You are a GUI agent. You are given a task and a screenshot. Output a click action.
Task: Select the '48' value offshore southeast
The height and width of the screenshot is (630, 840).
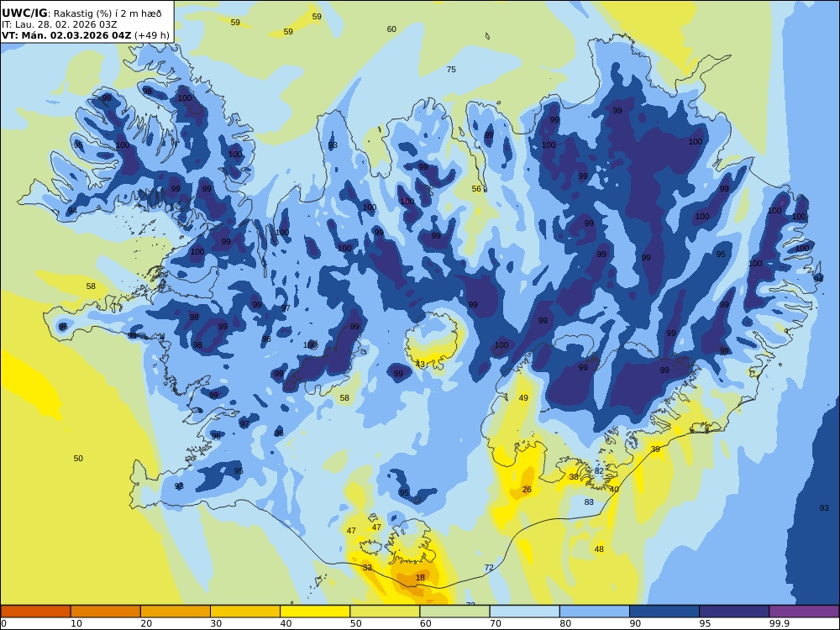(x=599, y=549)
